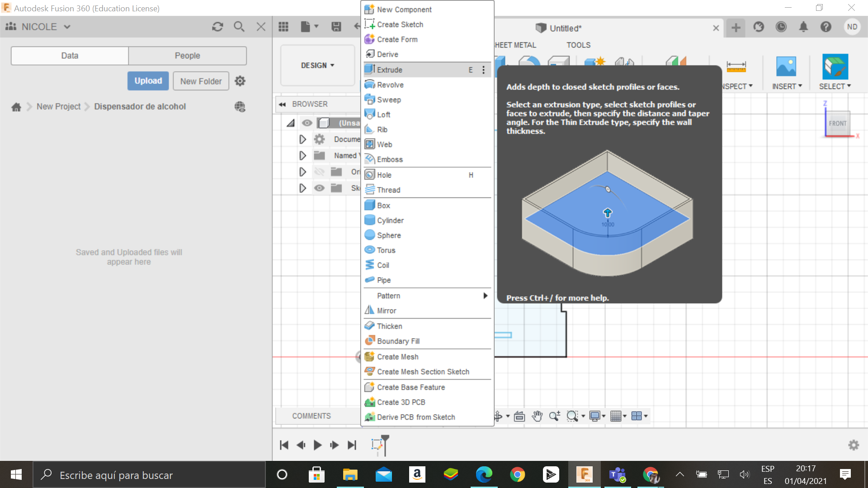Collapse the root component node
This screenshot has width=868, height=488.
tap(291, 123)
